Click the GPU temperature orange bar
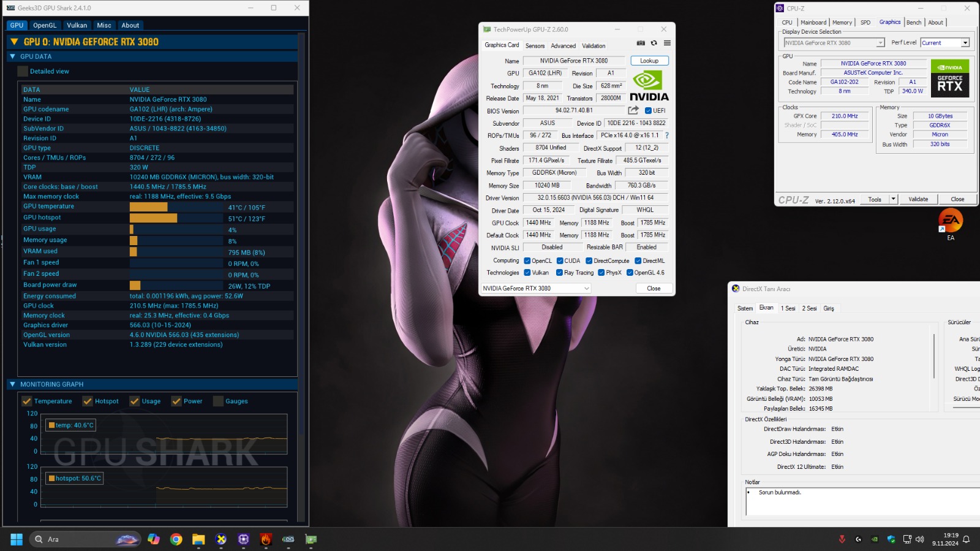The width and height of the screenshot is (980, 551). (x=148, y=207)
